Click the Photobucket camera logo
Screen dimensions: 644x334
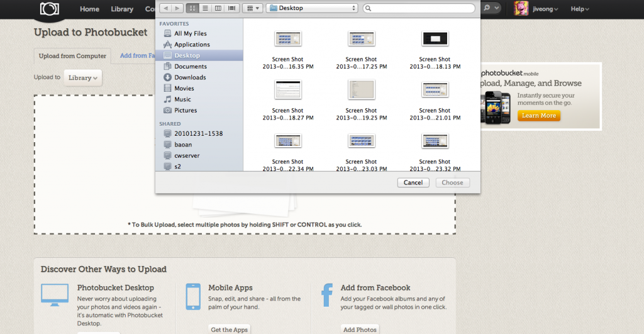[x=49, y=9]
